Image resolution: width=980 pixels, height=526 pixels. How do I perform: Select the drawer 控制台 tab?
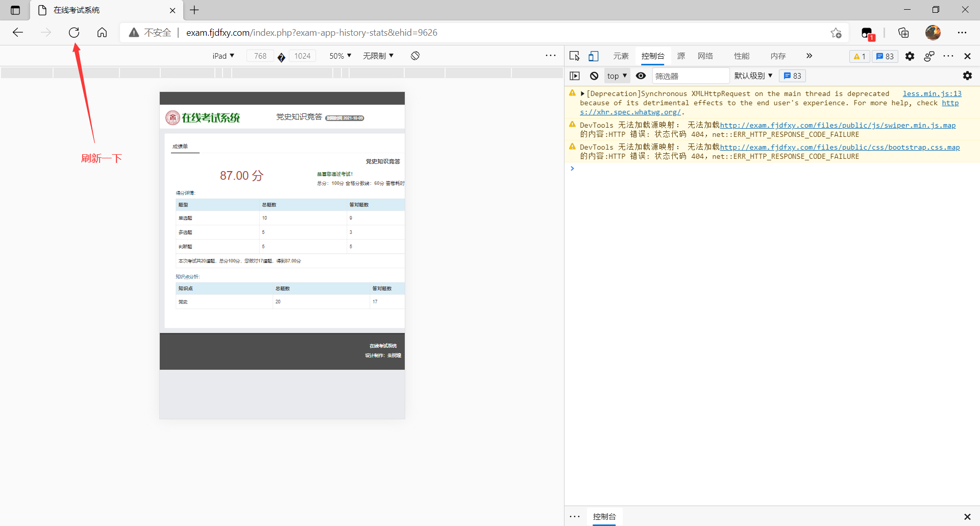pyautogui.click(x=604, y=517)
